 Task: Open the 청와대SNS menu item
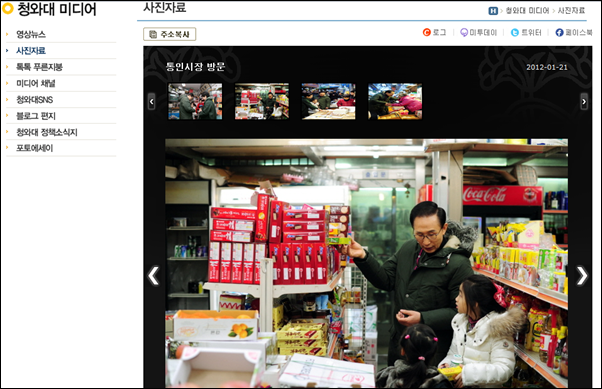34,100
